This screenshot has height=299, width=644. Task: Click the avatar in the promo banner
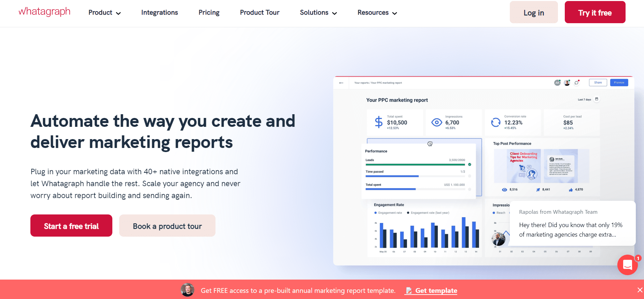point(187,290)
